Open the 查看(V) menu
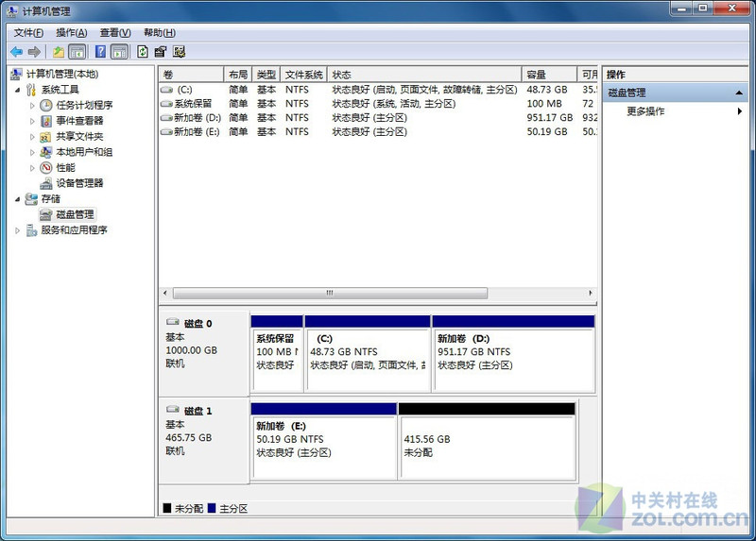The width and height of the screenshot is (756, 541). point(115,33)
